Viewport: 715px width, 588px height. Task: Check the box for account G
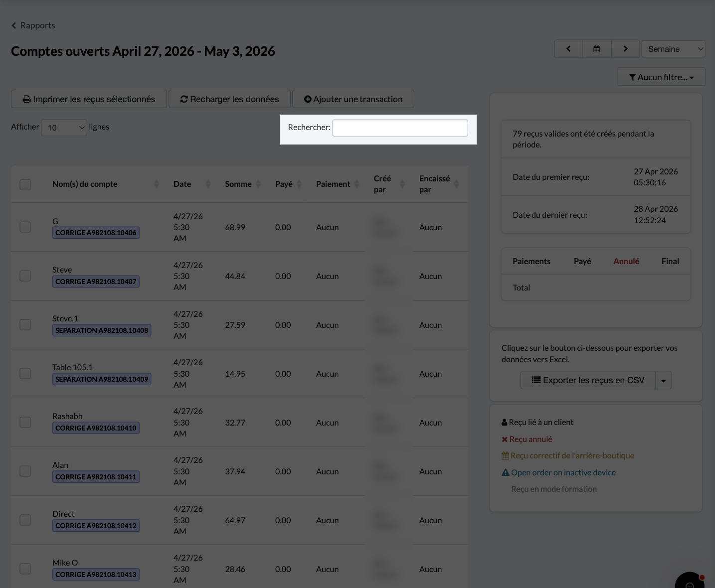[x=25, y=227]
